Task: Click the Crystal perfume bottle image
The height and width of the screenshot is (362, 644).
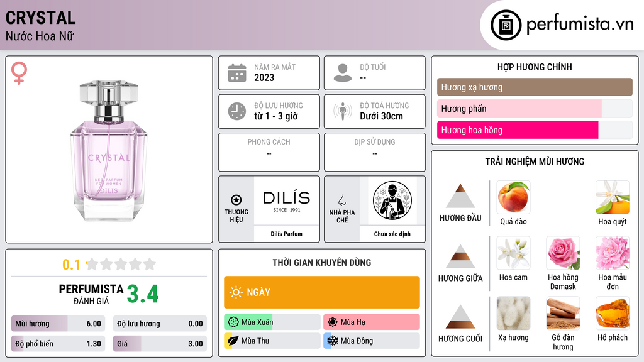Action: click(109, 151)
